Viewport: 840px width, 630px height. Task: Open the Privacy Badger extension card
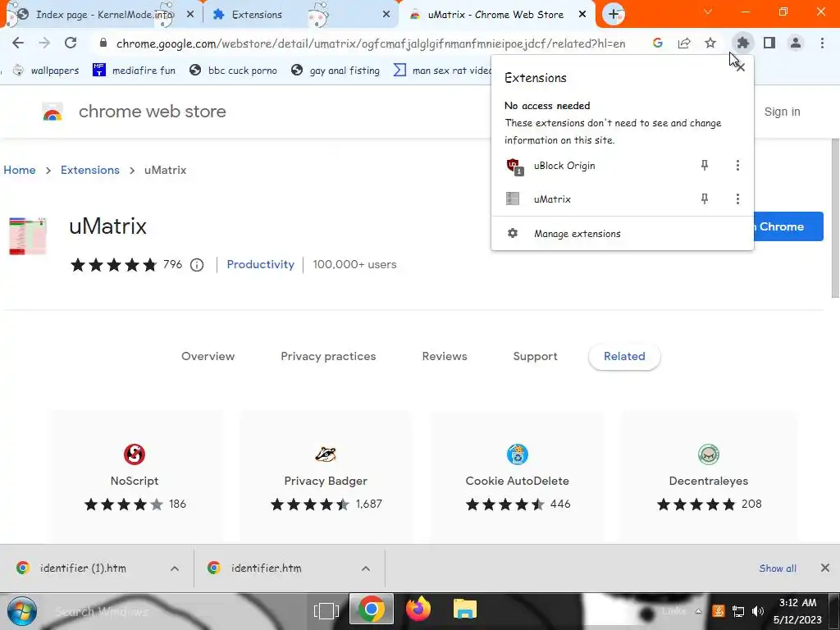pos(326,477)
